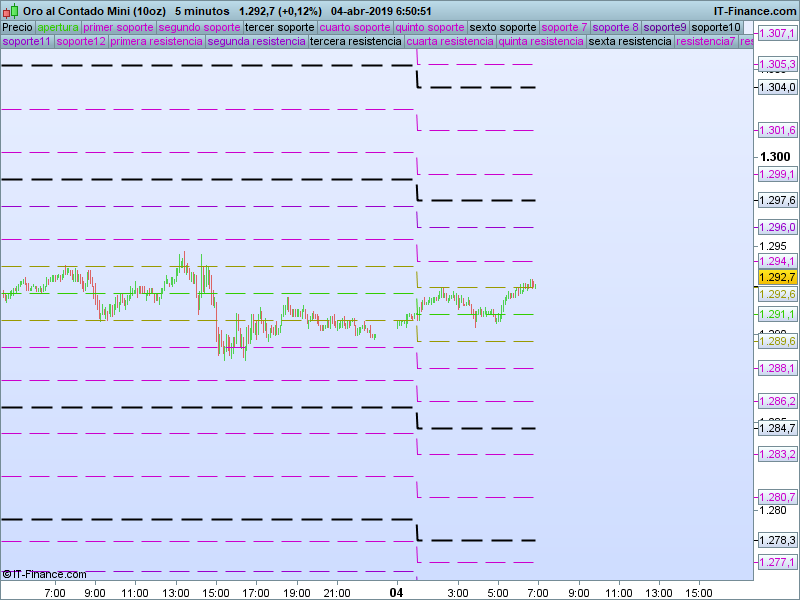The height and width of the screenshot is (600, 800).
Task: Toggle the 'Precio' indicator label
Action: coord(17,27)
